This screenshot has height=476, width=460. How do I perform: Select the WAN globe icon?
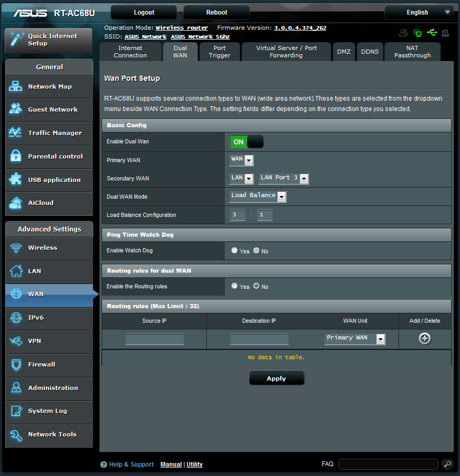(x=16, y=294)
